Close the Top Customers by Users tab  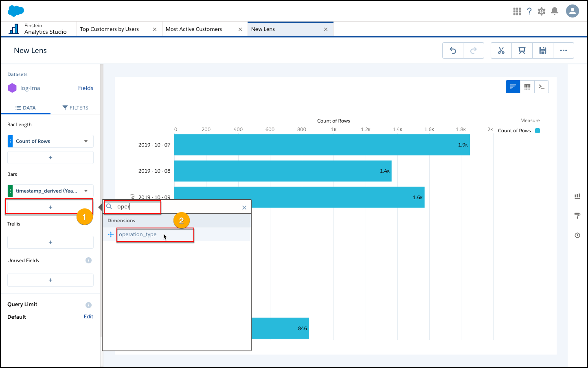click(155, 29)
